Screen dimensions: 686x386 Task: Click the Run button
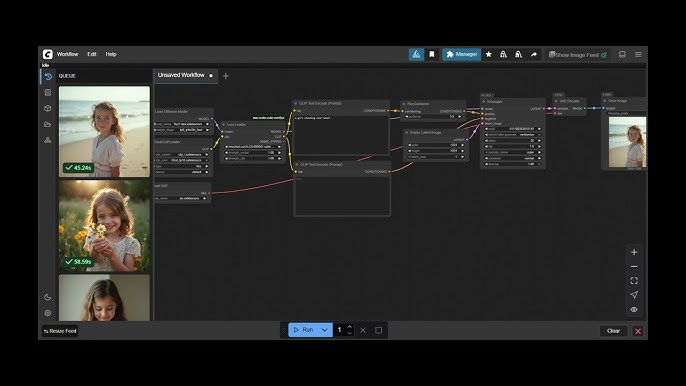pyautogui.click(x=303, y=330)
